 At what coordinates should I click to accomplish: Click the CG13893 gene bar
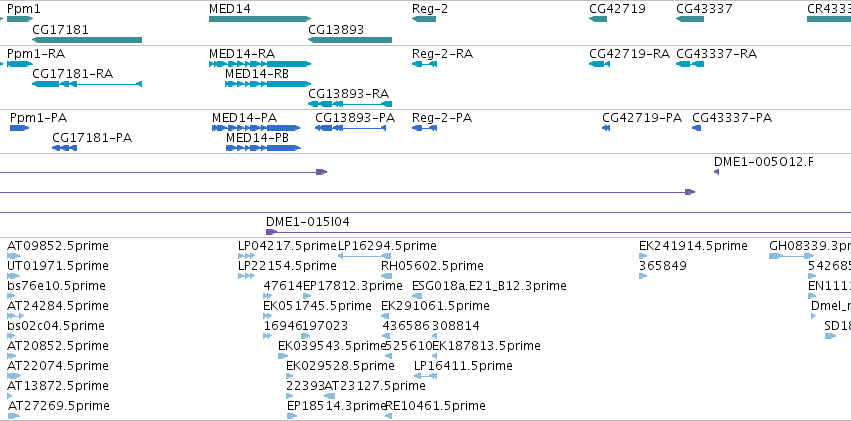(350, 40)
